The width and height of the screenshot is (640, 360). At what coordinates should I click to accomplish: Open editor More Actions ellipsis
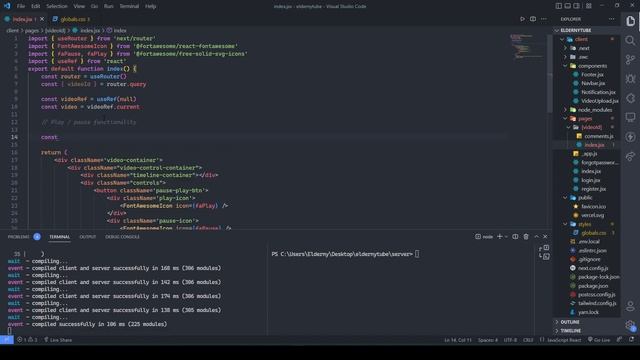544,19
